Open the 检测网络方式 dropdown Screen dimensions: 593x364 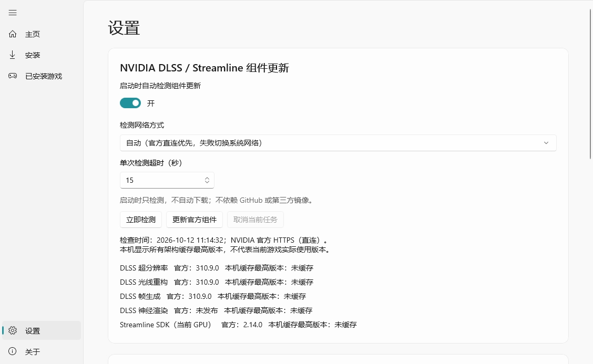pos(338,143)
